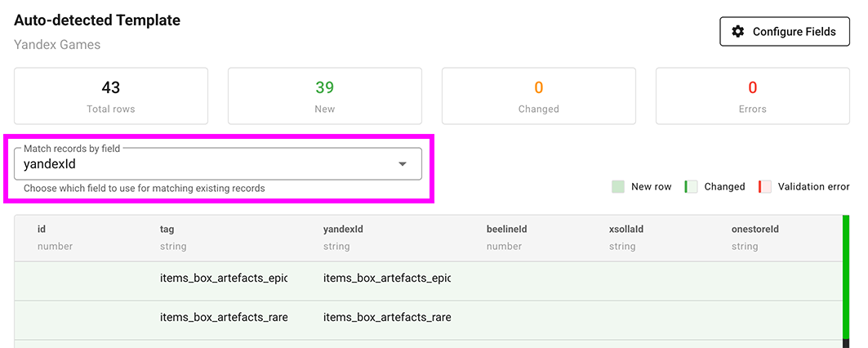Click the gear icon in Configure Fields
The height and width of the screenshot is (348, 868).
(x=738, y=32)
